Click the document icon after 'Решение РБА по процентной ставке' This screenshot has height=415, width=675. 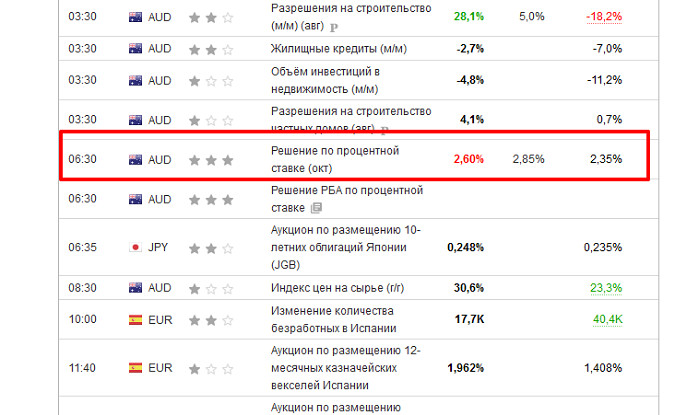[x=316, y=208]
